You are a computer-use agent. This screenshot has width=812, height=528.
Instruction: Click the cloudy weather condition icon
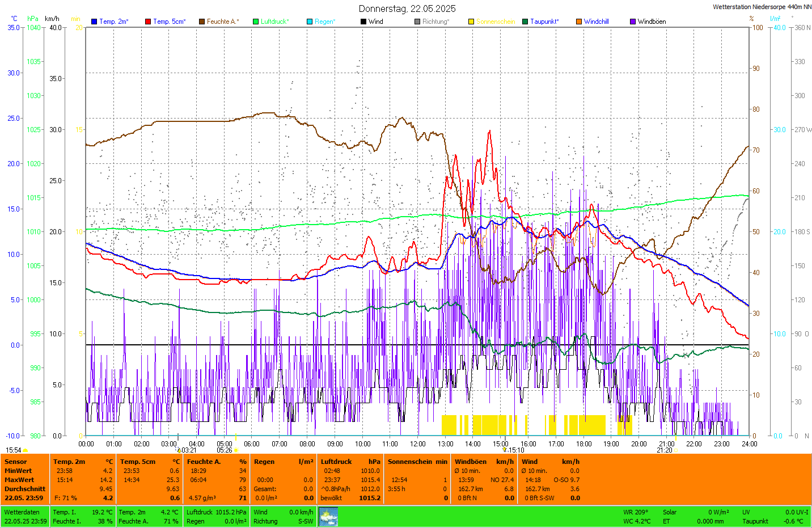(328, 517)
